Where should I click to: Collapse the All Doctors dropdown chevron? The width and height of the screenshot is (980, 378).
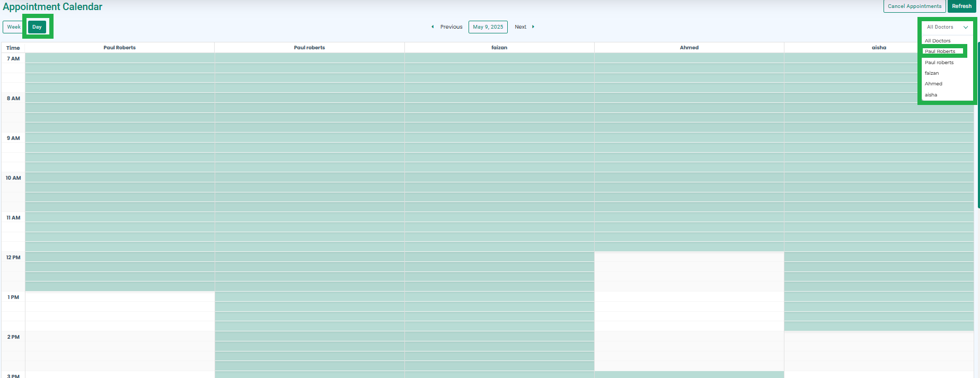point(966,27)
